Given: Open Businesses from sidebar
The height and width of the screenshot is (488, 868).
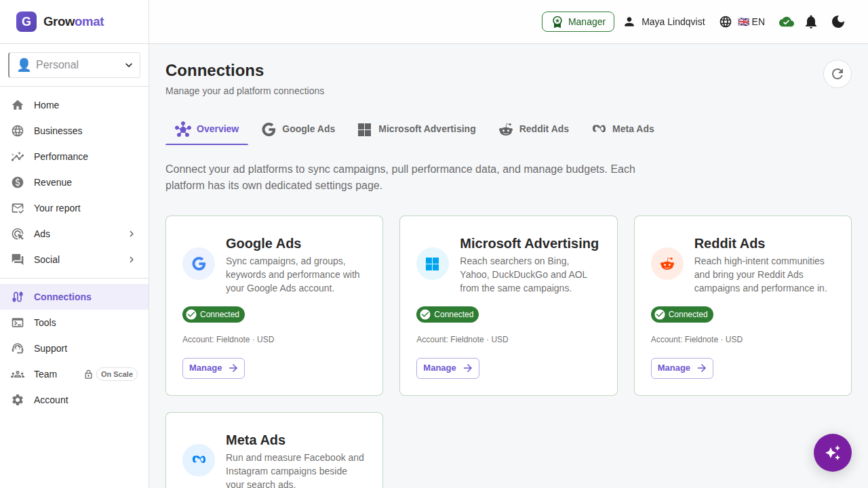Looking at the screenshot, I should click(x=75, y=131).
